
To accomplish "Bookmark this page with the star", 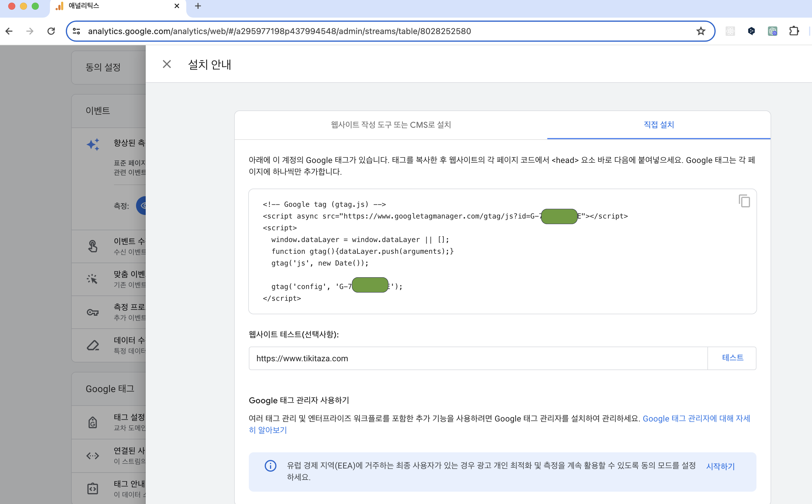I will tap(701, 31).
